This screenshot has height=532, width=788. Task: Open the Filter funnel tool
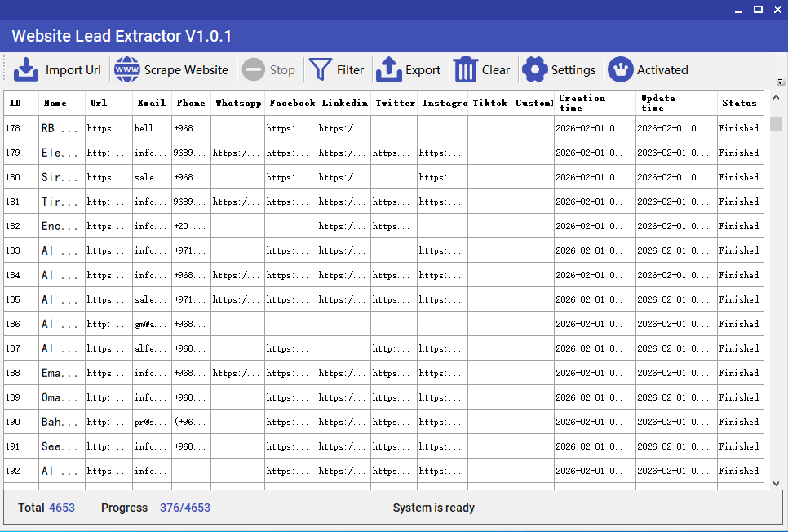321,70
